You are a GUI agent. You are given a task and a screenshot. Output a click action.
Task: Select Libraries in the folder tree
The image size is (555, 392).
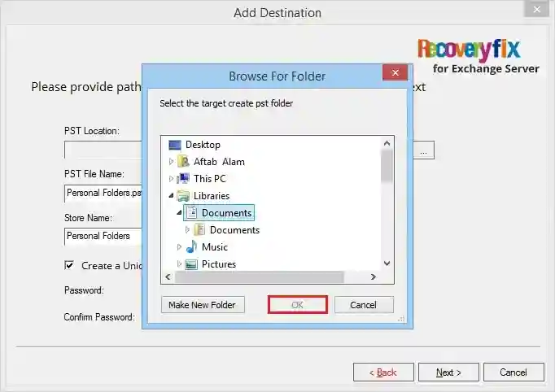(212, 196)
